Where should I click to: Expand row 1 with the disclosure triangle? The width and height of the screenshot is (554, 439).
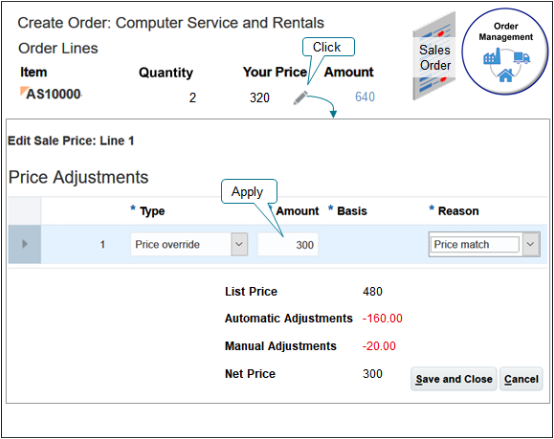(24, 244)
